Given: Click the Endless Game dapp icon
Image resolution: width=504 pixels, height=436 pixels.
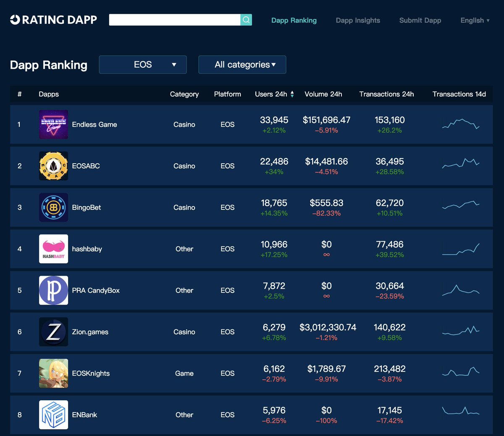Looking at the screenshot, I should click(x=53, y=124).
